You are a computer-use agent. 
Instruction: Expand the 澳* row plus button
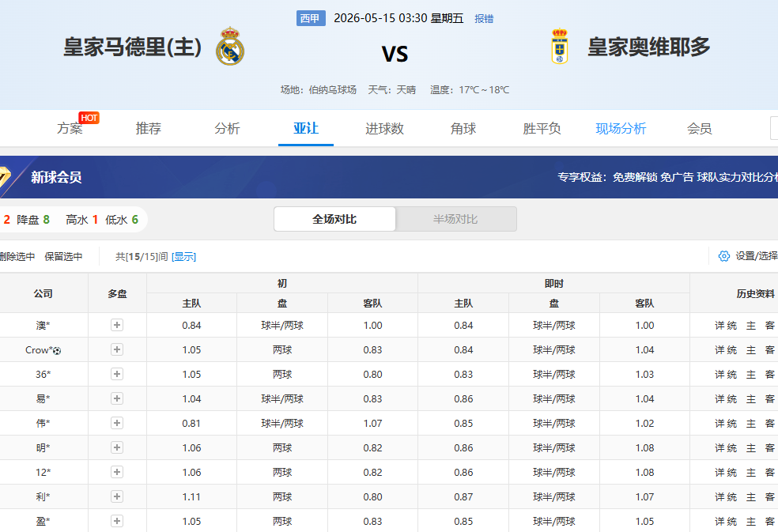coord(117,325)
